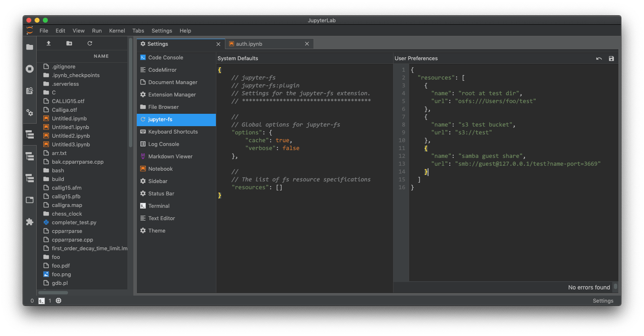The image size is (644, 336).
Task: Open the Extension Manager puzzle sidebar icon
Action: click(x=30, y=222)
